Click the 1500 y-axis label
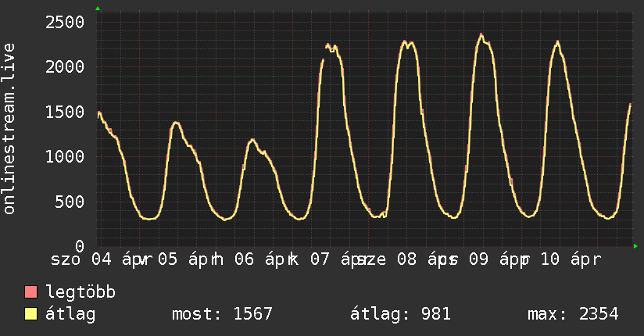Viewport: 644px width, 336px height. (x=65, y=112)
